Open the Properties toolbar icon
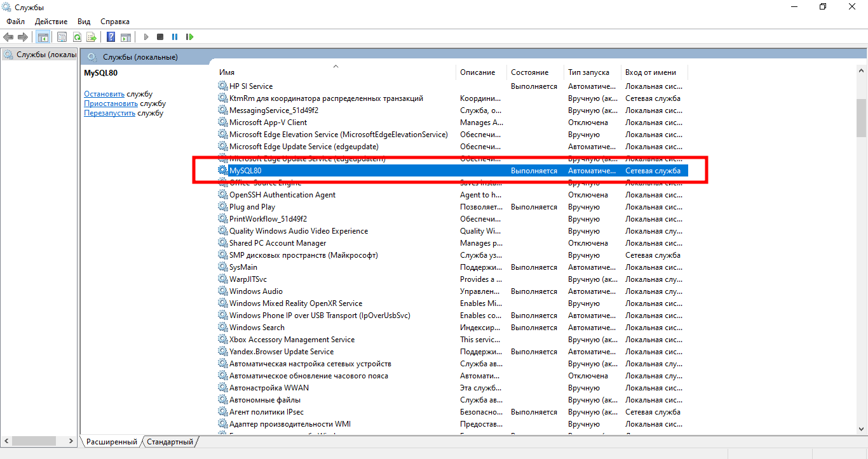868x459 pixels. (62, 37)
